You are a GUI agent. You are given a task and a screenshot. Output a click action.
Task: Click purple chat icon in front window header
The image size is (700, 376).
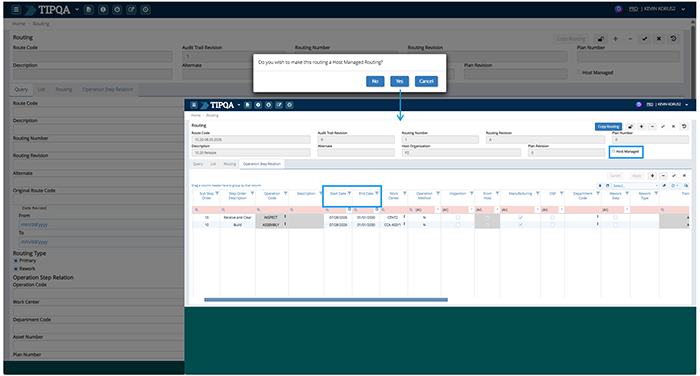coord(639,104)
